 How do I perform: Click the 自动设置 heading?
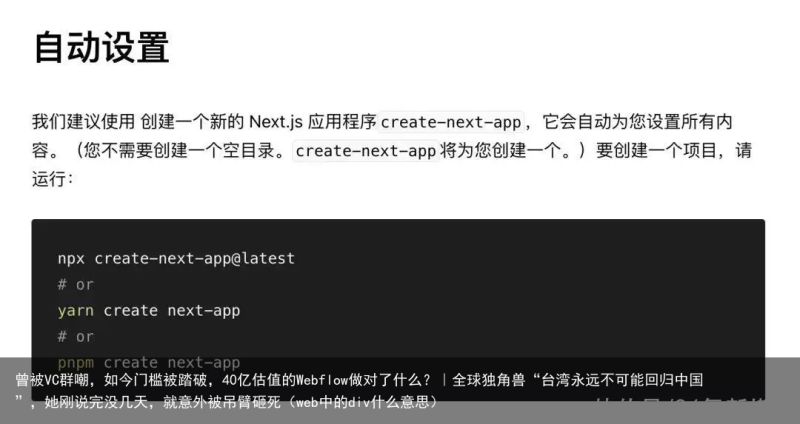(x=101, y=47)
